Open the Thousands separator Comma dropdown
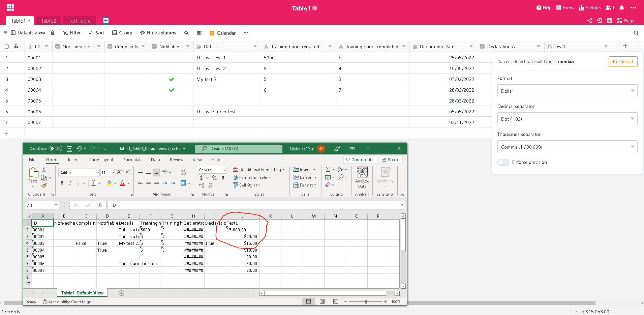 [567, 147]
